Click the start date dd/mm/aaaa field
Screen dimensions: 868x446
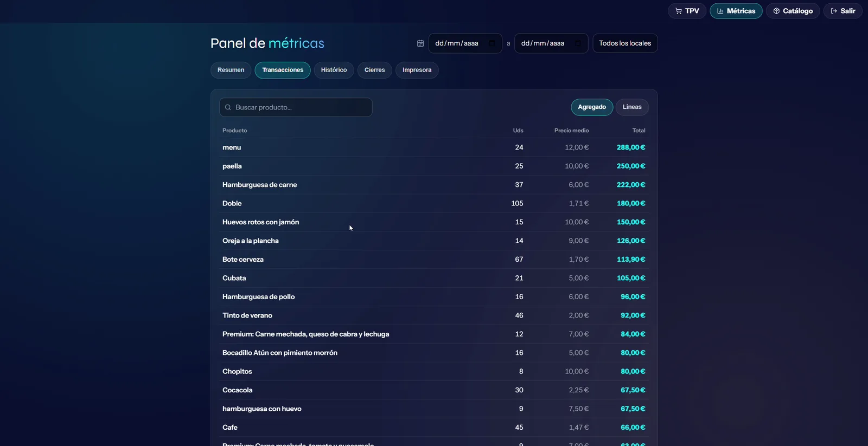[465, 43]
